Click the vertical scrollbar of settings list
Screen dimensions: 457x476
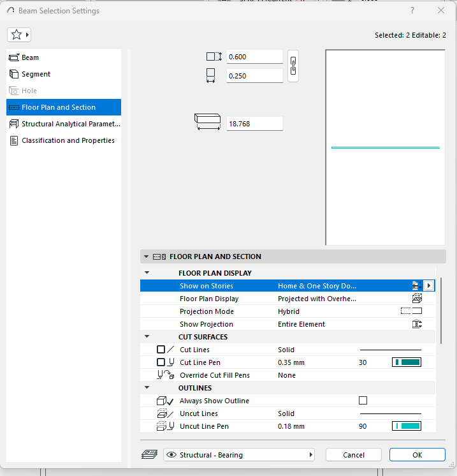441,310
